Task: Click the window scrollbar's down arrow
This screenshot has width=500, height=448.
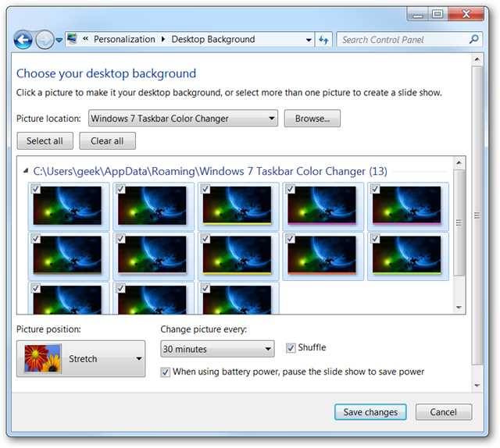Action: (477, 386)
